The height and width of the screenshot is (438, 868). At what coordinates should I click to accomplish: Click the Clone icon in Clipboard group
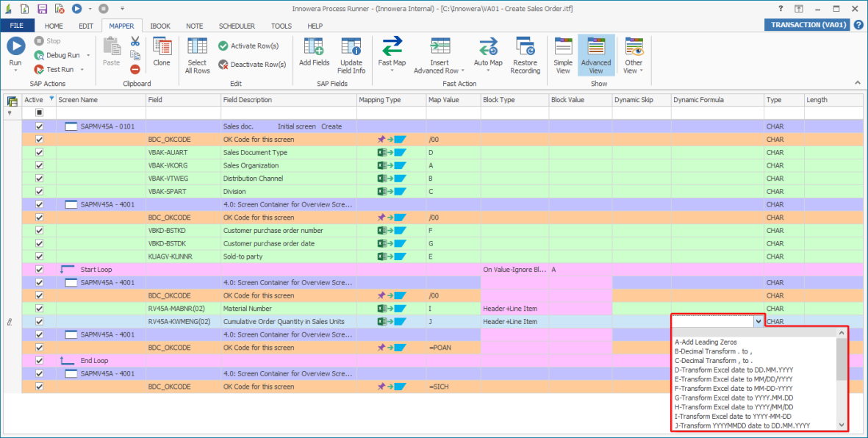click(162, 47)
